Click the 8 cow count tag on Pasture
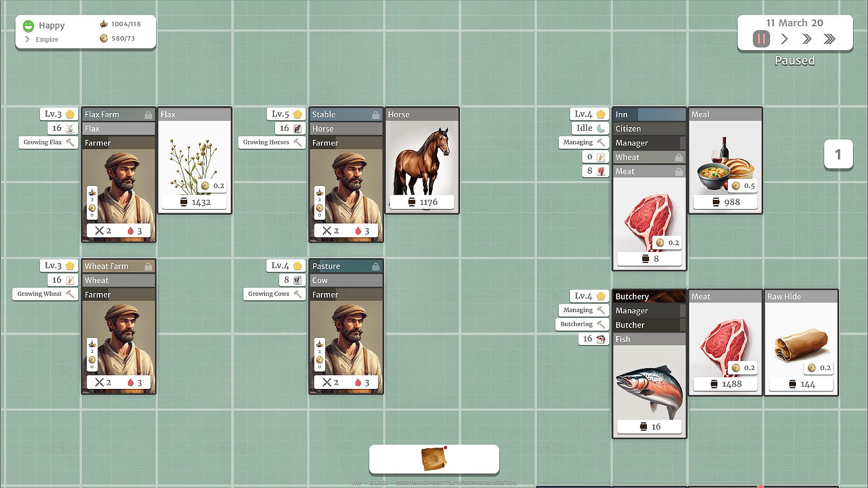Image resolution: width=868 pixels, height=488 pixels. click(x=292, y=280)
